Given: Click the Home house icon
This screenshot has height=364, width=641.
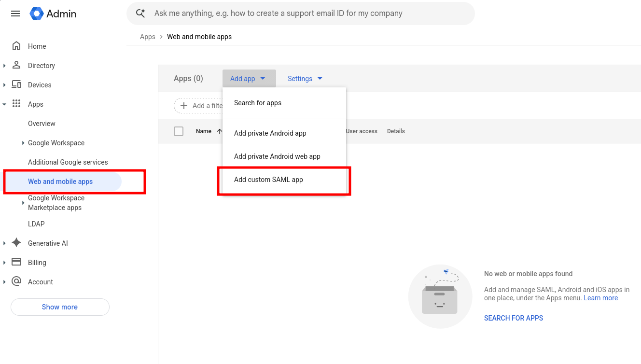Looking at the screenshot, I should tap(16, 46).
